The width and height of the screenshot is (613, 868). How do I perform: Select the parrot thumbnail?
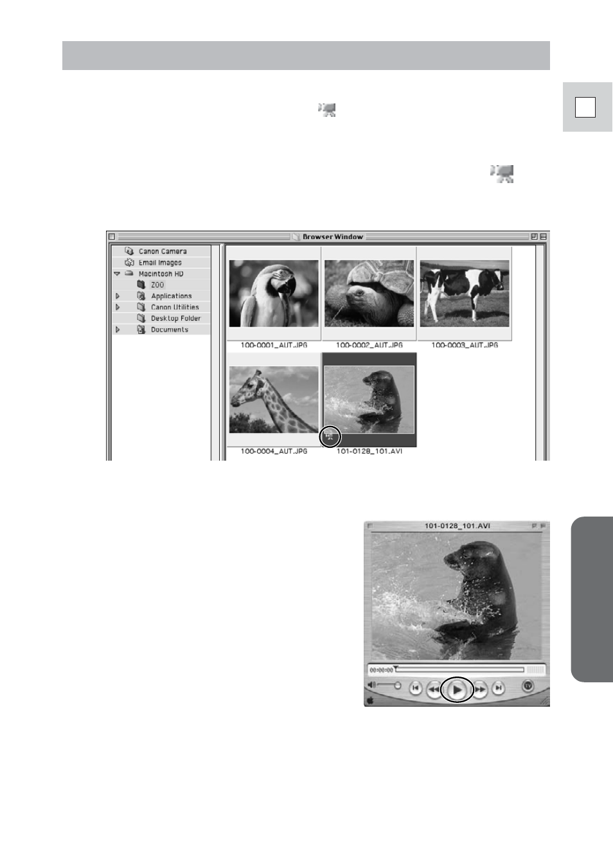click(274, 294)
